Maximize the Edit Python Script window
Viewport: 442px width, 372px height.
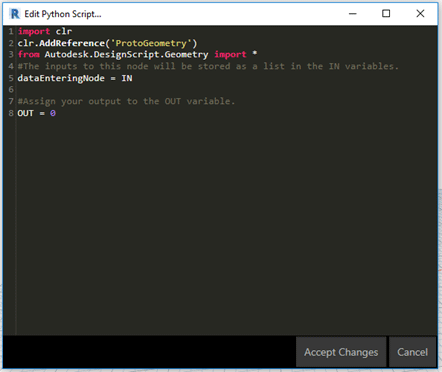point(386,14)
